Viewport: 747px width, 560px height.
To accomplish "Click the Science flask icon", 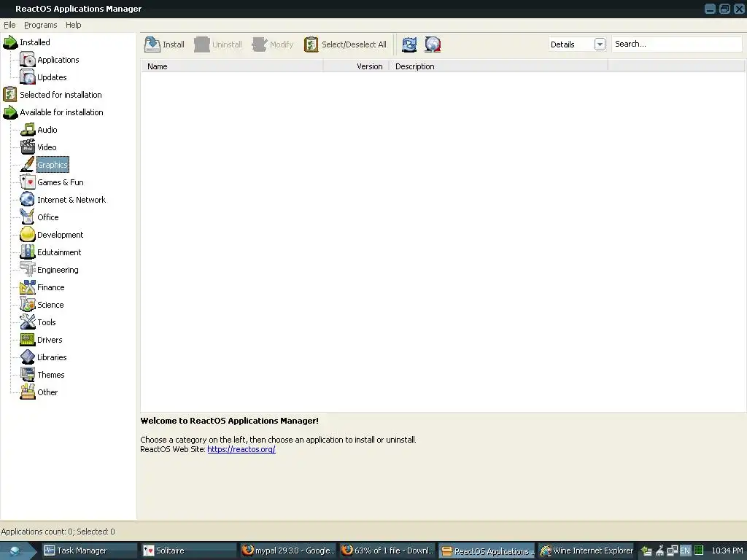I will (x=28, y=305).
